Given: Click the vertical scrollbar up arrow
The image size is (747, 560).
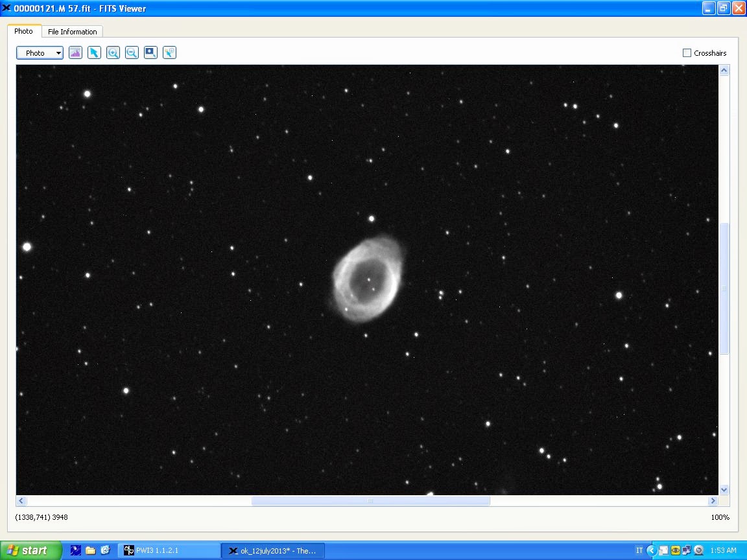Looking at the screenshot, I should point(724,70).
